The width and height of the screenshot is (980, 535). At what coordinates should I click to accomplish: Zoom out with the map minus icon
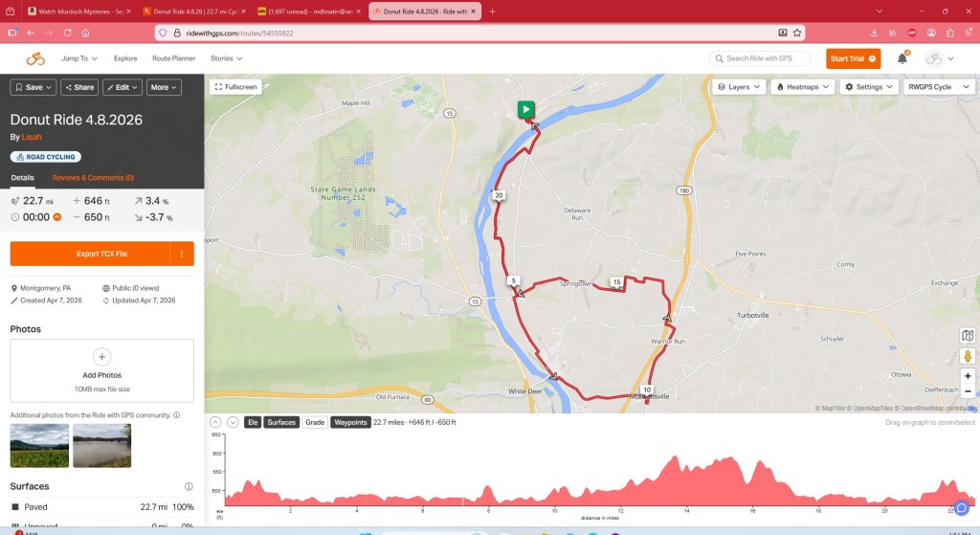pyautogui.click(x=968, y=391)
